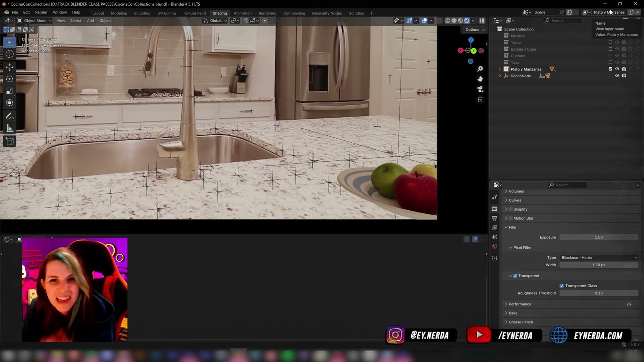Image resolution: width=644 pixels, height=362 pixels.
Task: Switch to the Compositing workspace tab
Action: pyautogui.click(x=294, y=13)
